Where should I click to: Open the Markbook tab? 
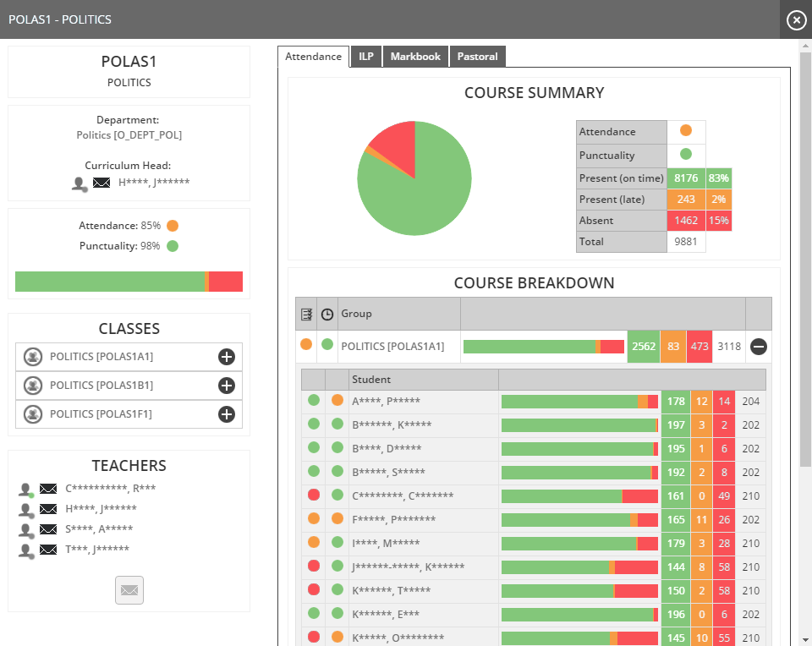coord(415,57)
